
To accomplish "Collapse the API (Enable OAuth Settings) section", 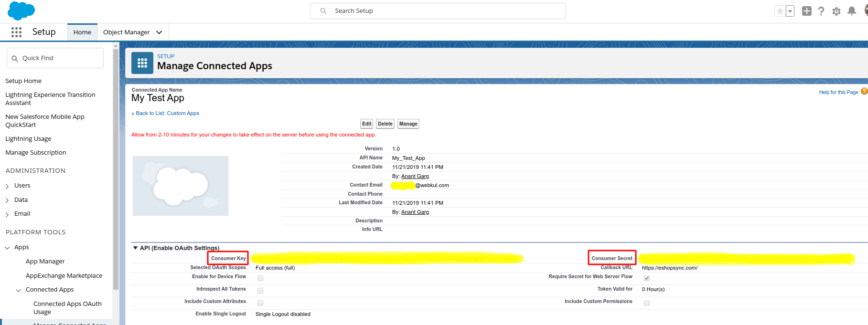I will pos(135,248).
